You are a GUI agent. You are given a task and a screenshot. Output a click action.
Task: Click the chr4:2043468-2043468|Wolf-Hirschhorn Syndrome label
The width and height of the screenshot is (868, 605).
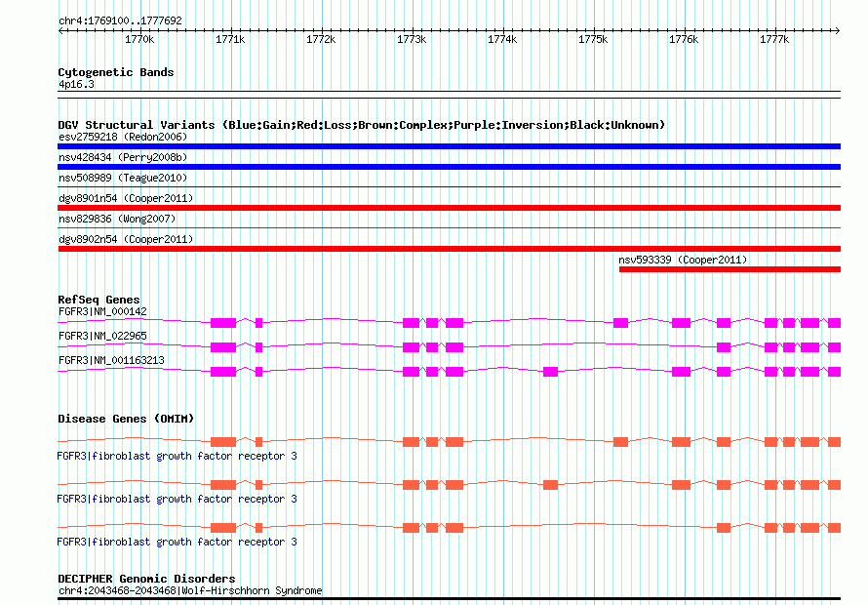[x=190, y=590]
